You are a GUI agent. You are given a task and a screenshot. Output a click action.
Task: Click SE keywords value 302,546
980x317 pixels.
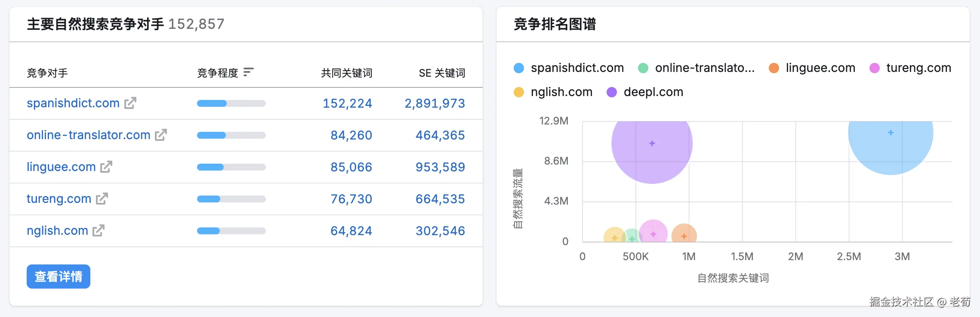(440, 231)
